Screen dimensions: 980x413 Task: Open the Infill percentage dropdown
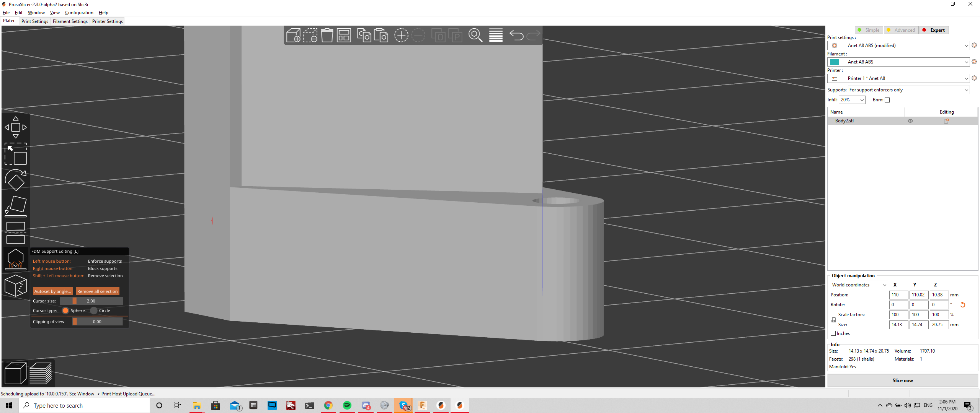point(852,100)
